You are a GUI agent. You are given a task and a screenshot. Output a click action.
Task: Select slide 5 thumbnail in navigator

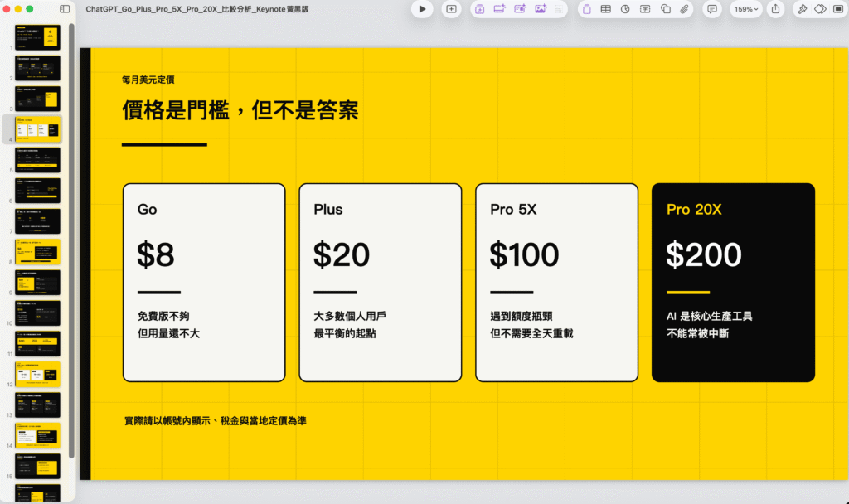coord(37,160)
